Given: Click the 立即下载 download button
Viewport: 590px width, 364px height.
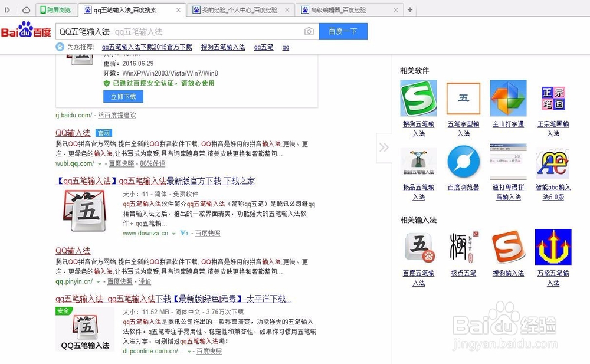Looking at the screenshot, I should coord(123,97).
